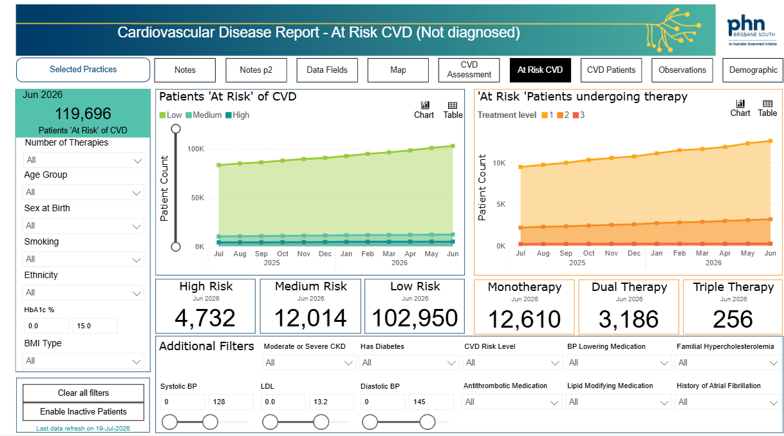Switch to the Observations tab
This screenshot has width=784, height=436.
click(x=682, y=70)
